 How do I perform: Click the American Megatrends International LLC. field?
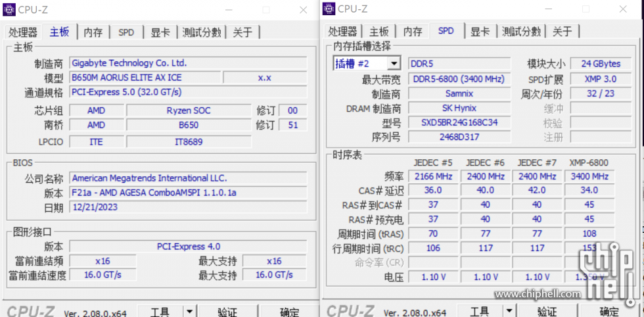(188, 178)
